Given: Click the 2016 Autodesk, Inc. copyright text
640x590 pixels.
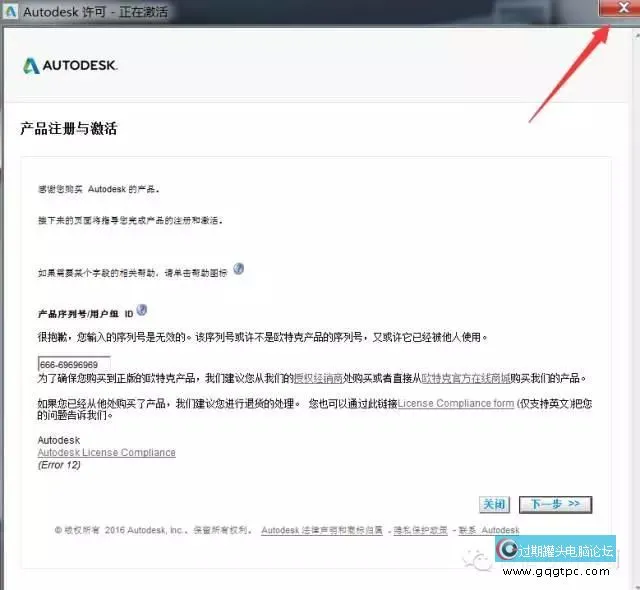Looking at the screenshot, I should coord(153,530).
